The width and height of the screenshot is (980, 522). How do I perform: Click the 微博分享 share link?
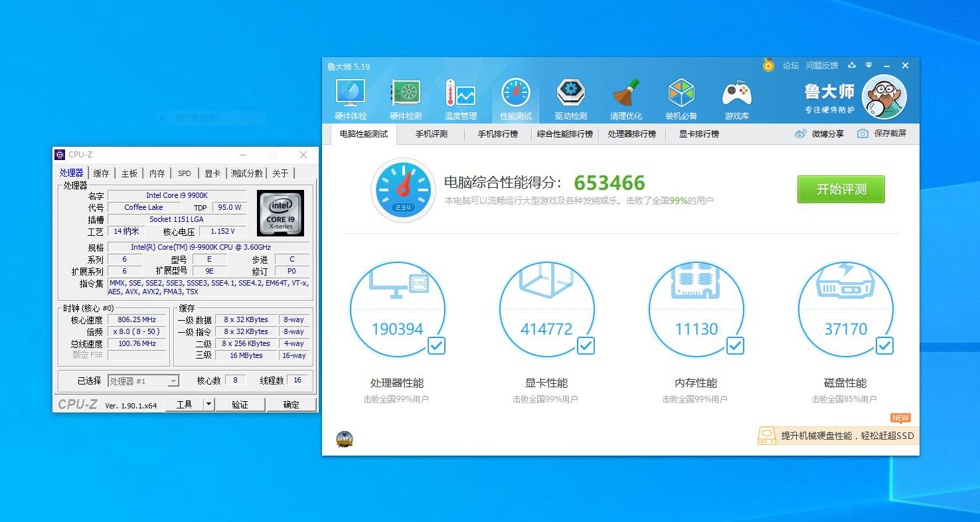pos(828,133)
